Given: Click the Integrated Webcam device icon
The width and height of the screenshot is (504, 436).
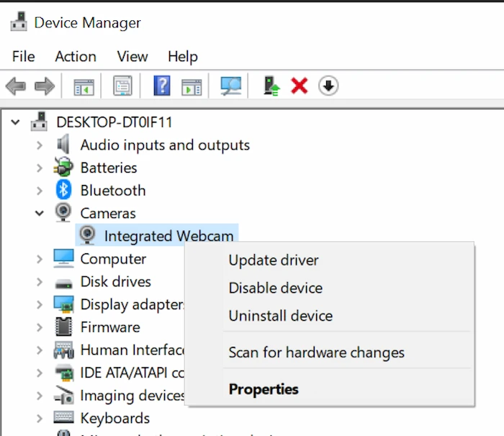Looking at the screenshot, I should [x=87, y=235].
